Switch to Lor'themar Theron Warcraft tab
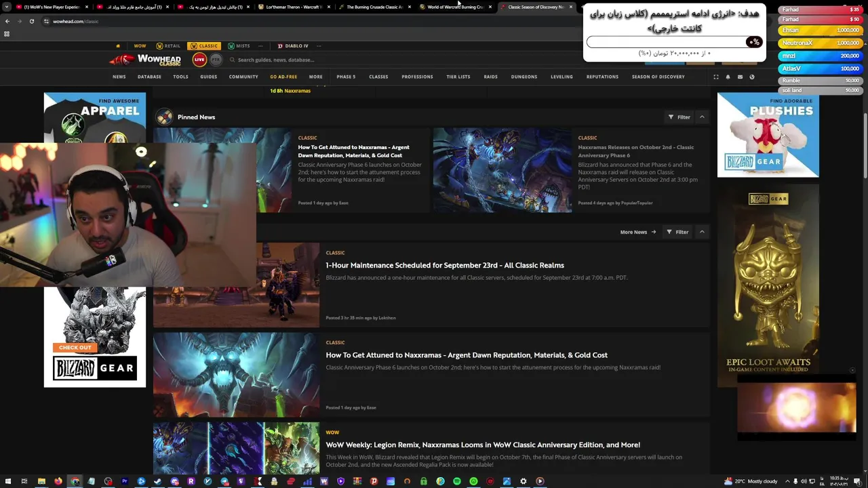 pos(294,7)
